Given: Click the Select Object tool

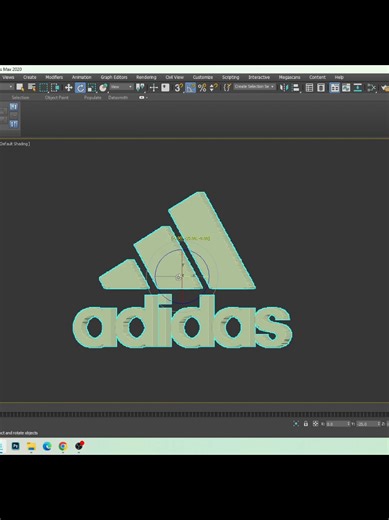Looking at the screenshot, I should point(20,88).
